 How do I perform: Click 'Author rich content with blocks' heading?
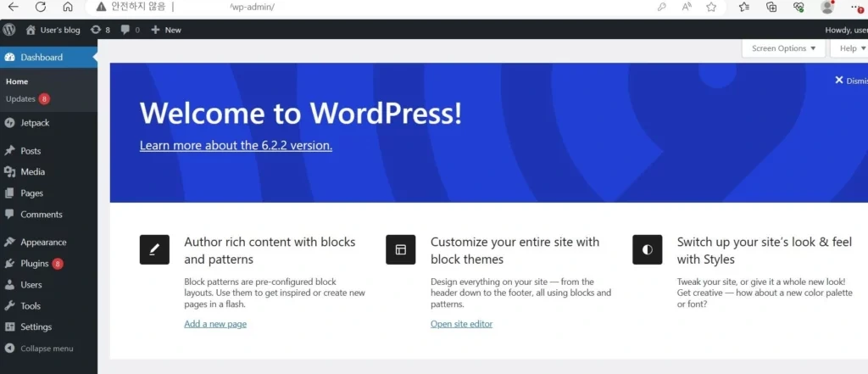[270, 250]
